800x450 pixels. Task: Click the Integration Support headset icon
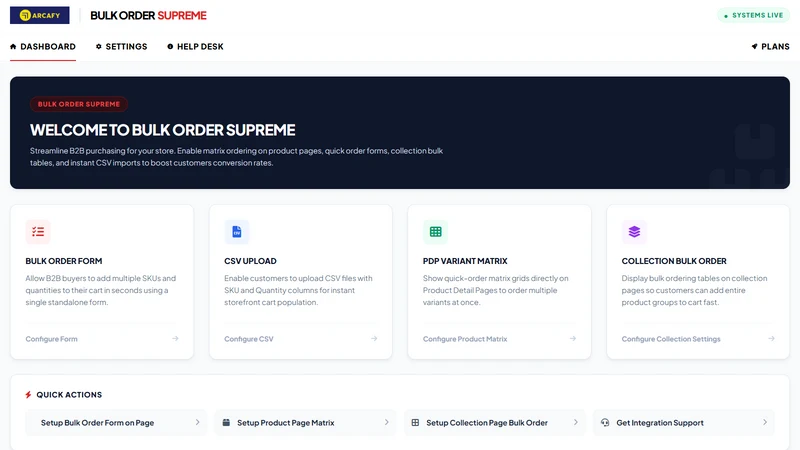(x=605, y=422)
